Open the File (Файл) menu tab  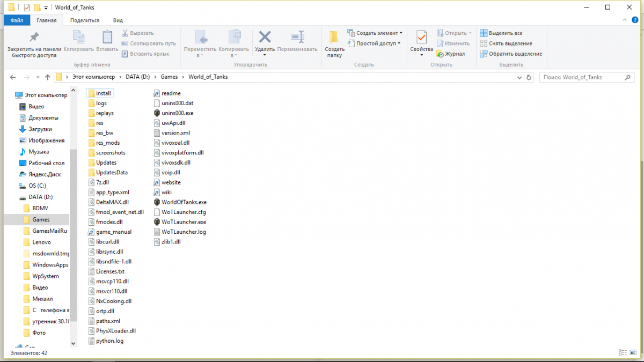[x=17, y=20]
